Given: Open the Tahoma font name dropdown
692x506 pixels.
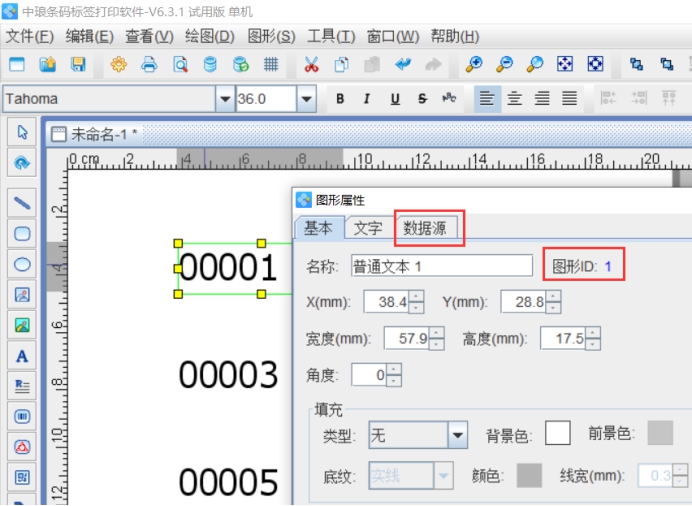Looking at the screenshot, I should pos(224,99).
